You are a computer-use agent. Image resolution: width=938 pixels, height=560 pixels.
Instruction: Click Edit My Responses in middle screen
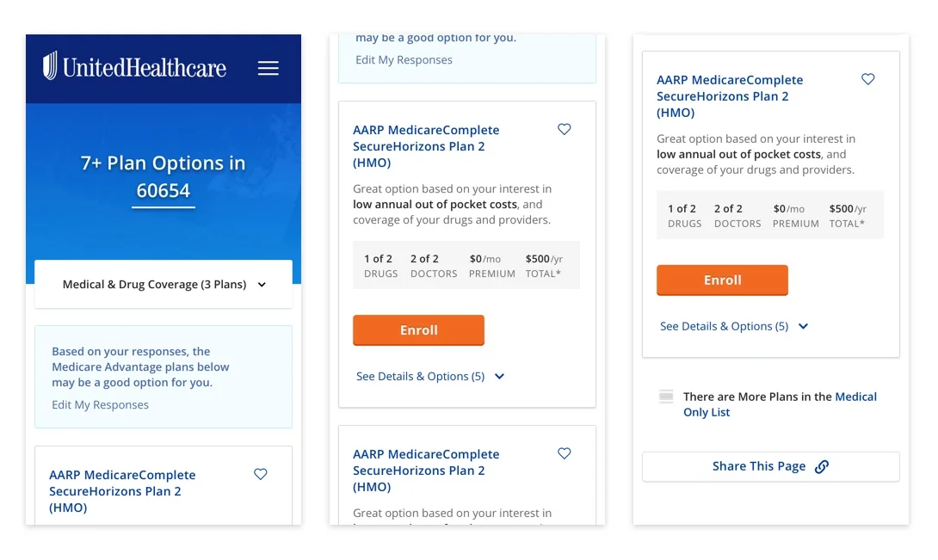pos(404,60)
